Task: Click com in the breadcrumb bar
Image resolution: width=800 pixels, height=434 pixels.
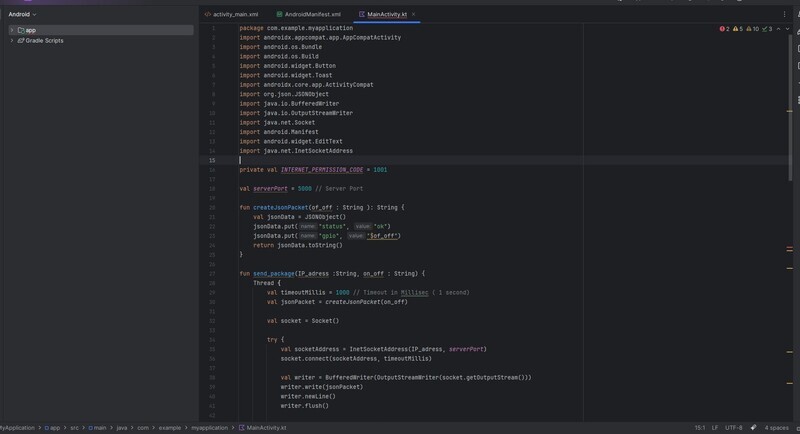Action: [143, 428]
